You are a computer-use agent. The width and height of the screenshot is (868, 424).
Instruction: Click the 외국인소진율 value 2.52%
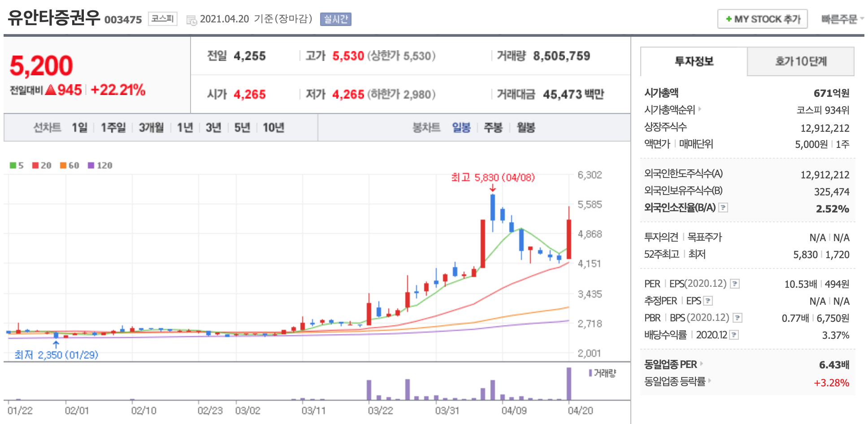coord(832,209)
